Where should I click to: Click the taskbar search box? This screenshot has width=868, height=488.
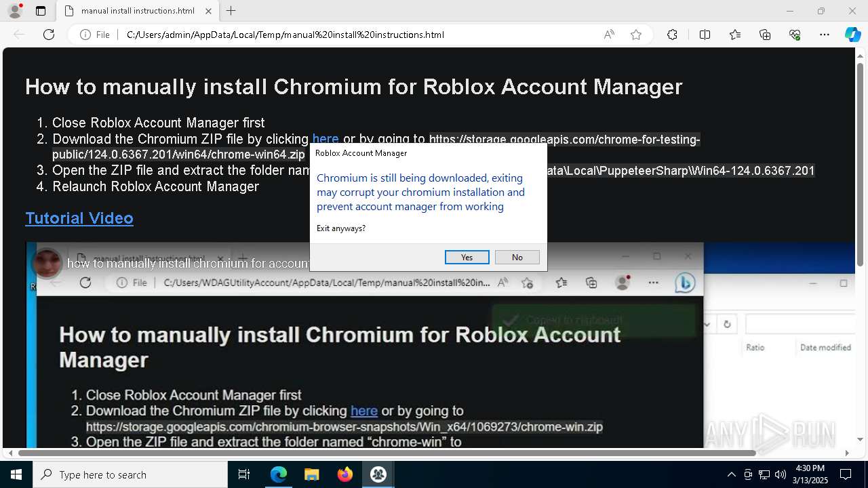[x=130, y=474]
